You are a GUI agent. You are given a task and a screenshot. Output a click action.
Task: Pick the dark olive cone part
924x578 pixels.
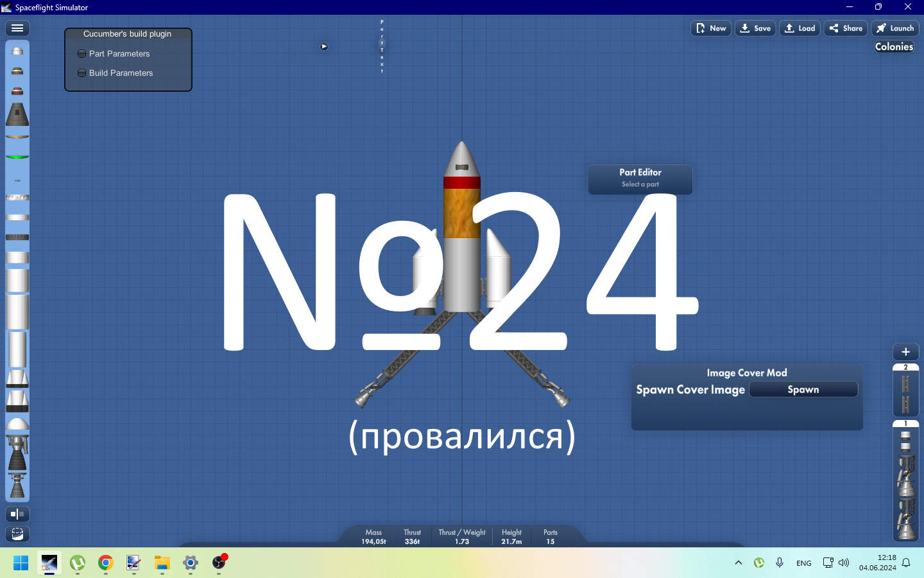17,71
